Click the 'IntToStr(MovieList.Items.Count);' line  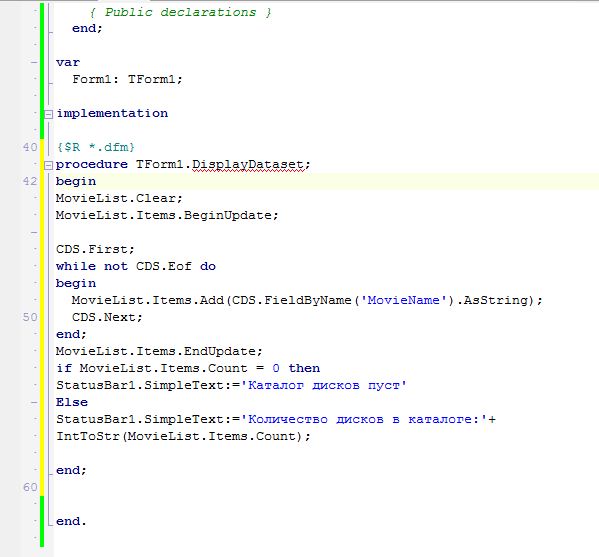[183, 436]
